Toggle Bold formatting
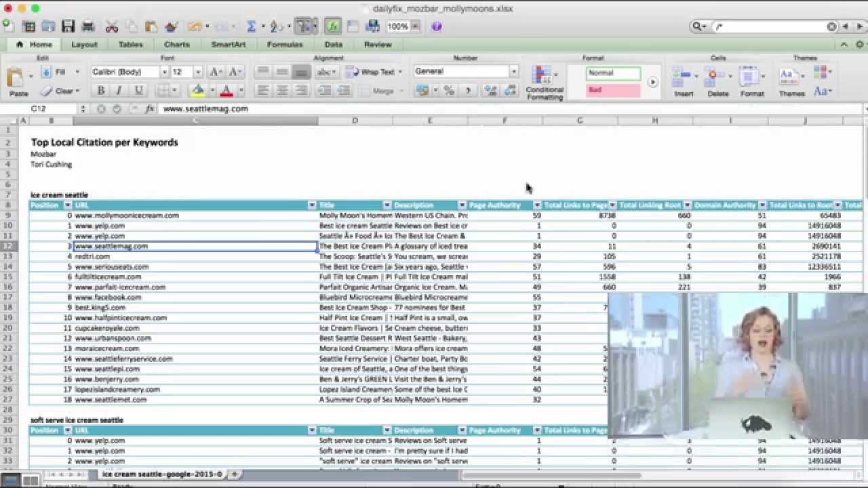 point(101,90)
